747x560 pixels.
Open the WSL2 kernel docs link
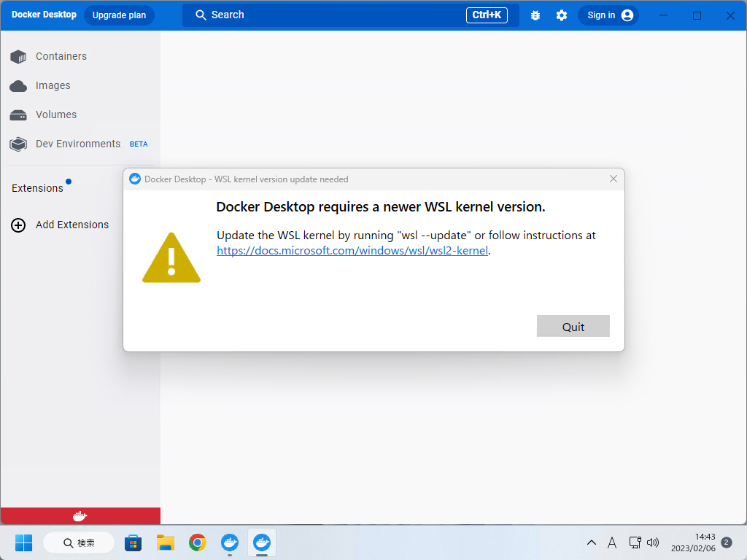[x=352, y=251]
